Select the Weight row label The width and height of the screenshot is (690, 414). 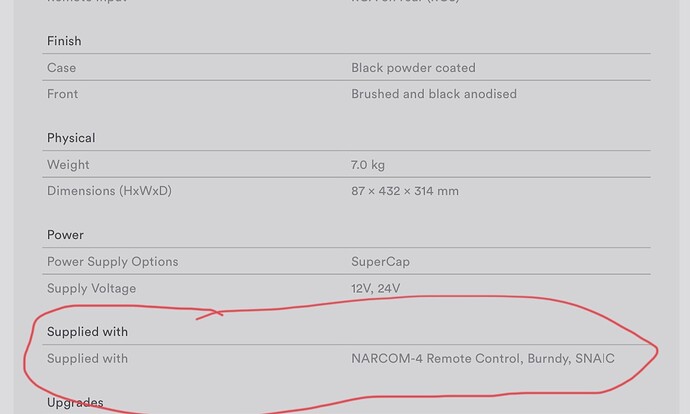click(x=68, y=164)
